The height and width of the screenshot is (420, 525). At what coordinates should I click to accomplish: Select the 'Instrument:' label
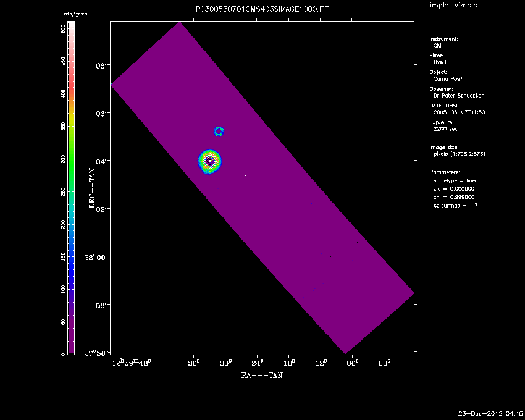tap(443, 39)
